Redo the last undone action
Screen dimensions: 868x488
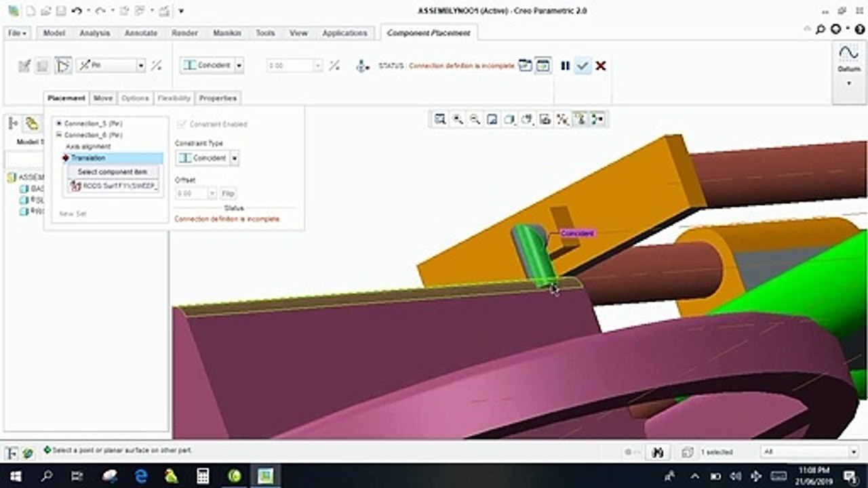coord(101,11)
